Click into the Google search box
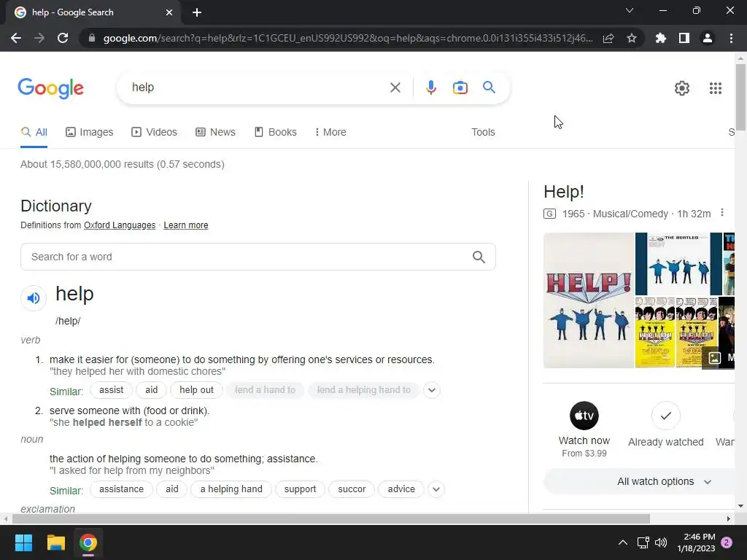The height and width of the screenshot is (560, 747). point(258,87)
